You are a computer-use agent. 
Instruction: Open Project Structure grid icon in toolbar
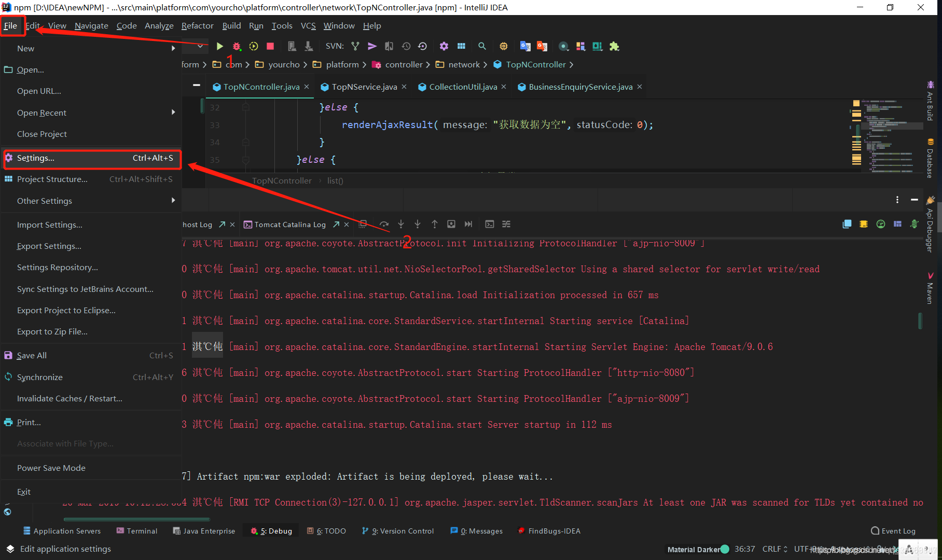click(x=461, y=46)
